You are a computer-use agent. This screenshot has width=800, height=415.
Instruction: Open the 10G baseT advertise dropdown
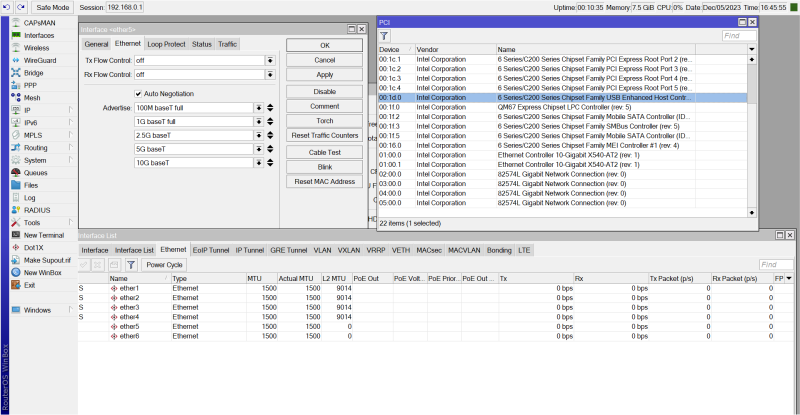(x=259, y=163)
